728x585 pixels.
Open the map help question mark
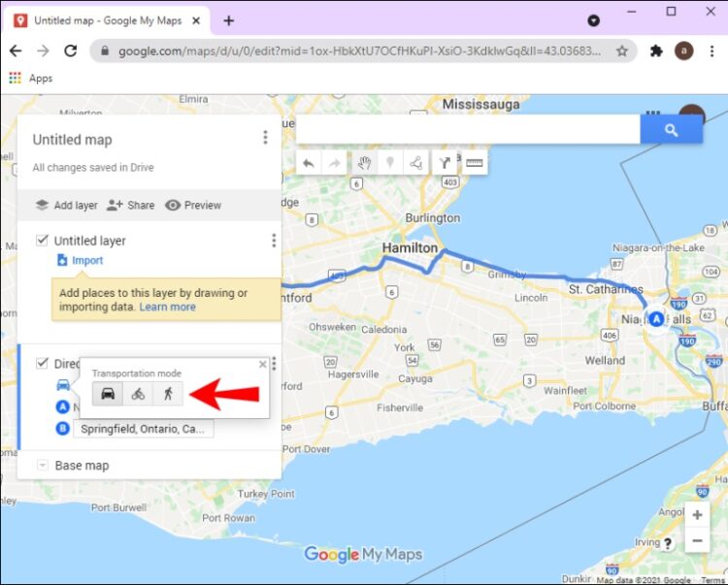pyautogui.click(x=668, y=543)
